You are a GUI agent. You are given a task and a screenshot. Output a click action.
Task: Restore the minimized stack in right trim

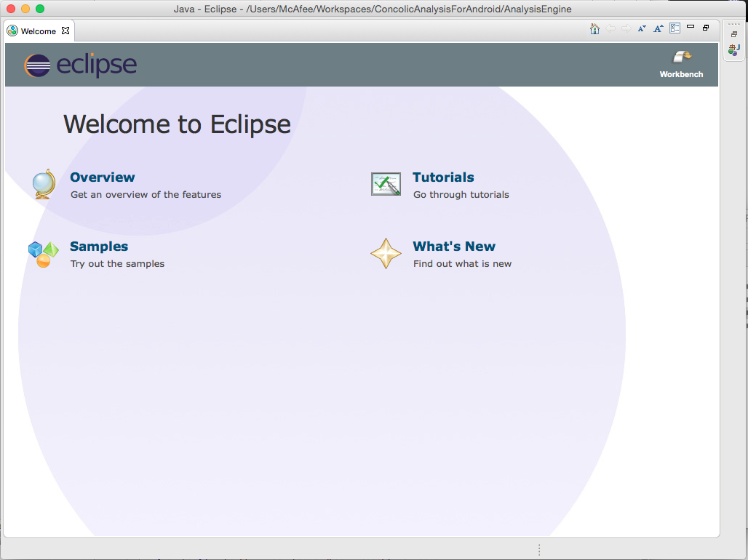(x=734, y=34)
